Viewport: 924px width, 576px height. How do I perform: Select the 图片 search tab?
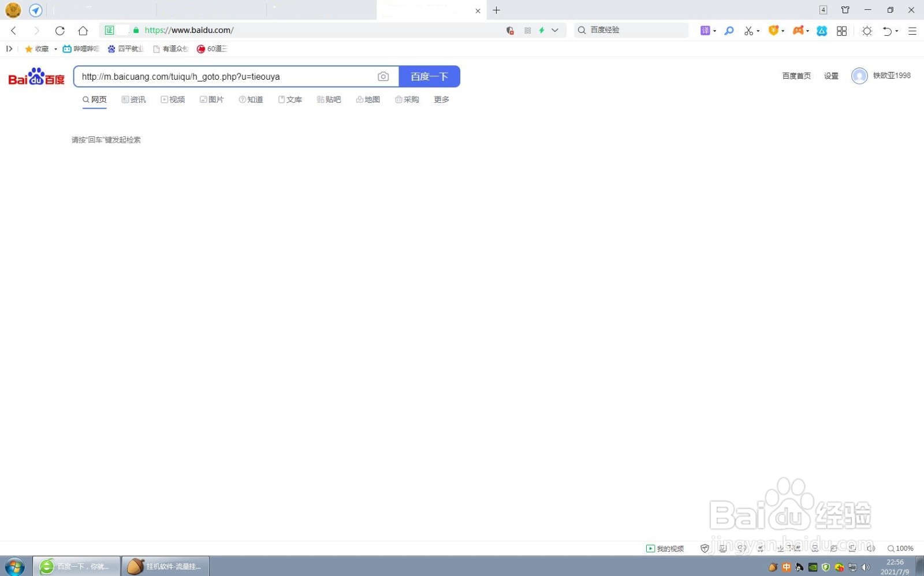(x=212, y=99)
